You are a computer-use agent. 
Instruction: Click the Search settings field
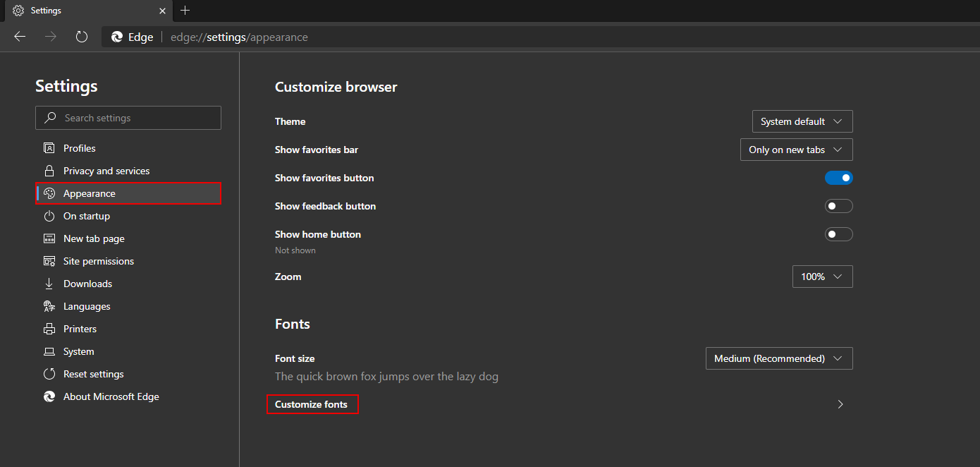pos(128,118)
